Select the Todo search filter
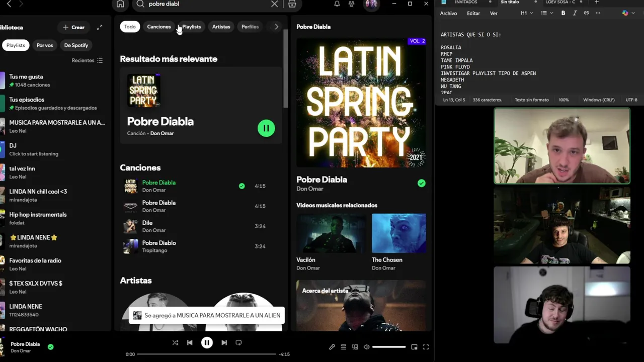The height and width of the screenshot is (362, 644). pyautogui.click(x=130, y=27)
